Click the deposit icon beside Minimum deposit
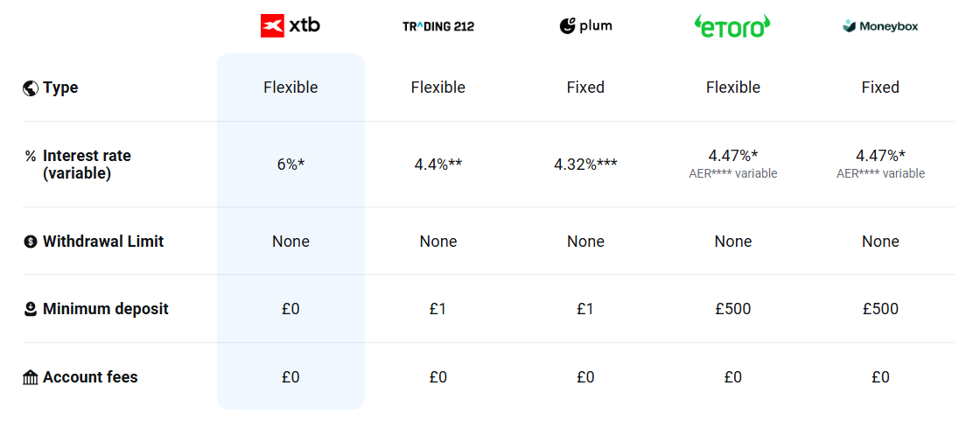 31,309
